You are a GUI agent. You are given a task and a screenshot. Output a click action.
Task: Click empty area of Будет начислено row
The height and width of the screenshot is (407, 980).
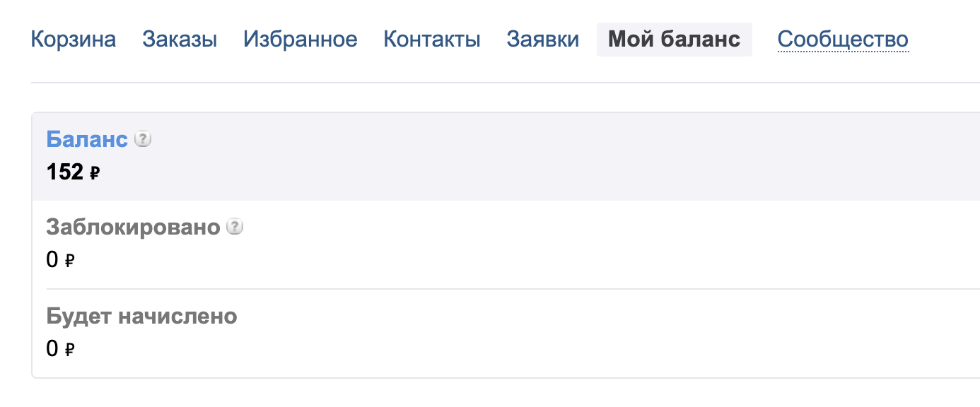click(566, 334)
